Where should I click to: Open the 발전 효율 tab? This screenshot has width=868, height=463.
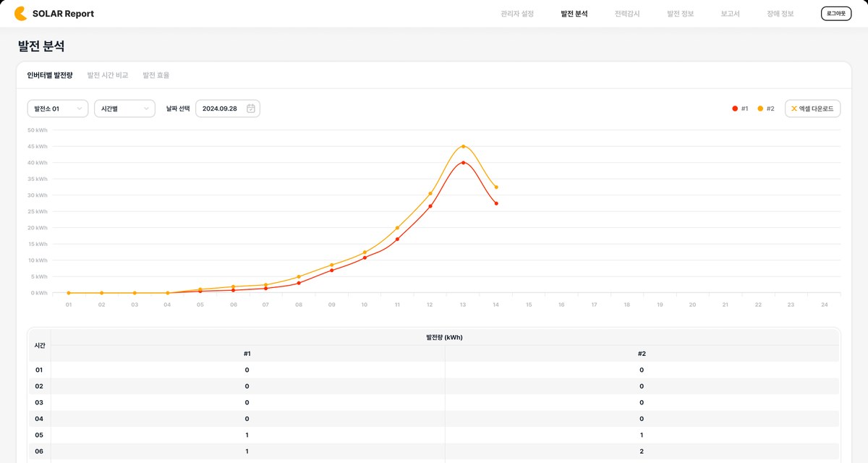click(x=156, y=75)
